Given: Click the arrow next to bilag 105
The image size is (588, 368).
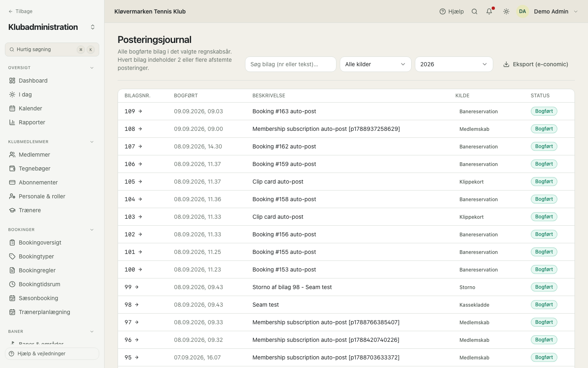Looking at the screenshot, I should pos(140,182).
